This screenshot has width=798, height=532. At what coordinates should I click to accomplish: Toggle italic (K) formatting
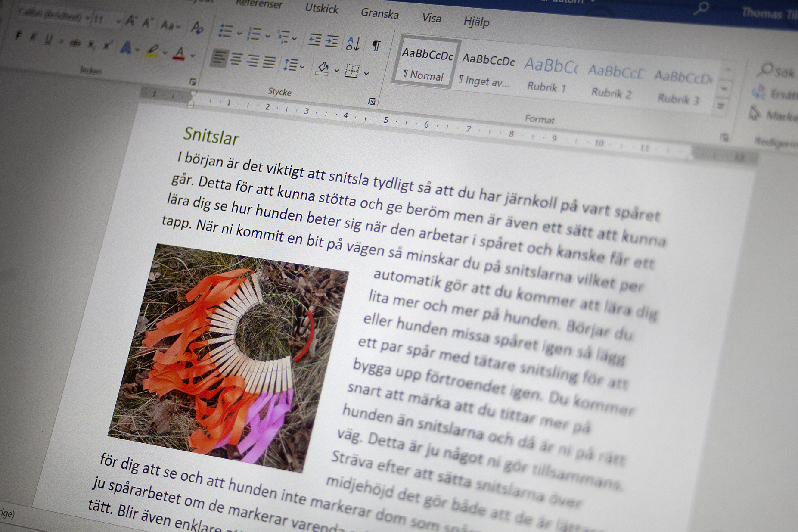point(33,37)
